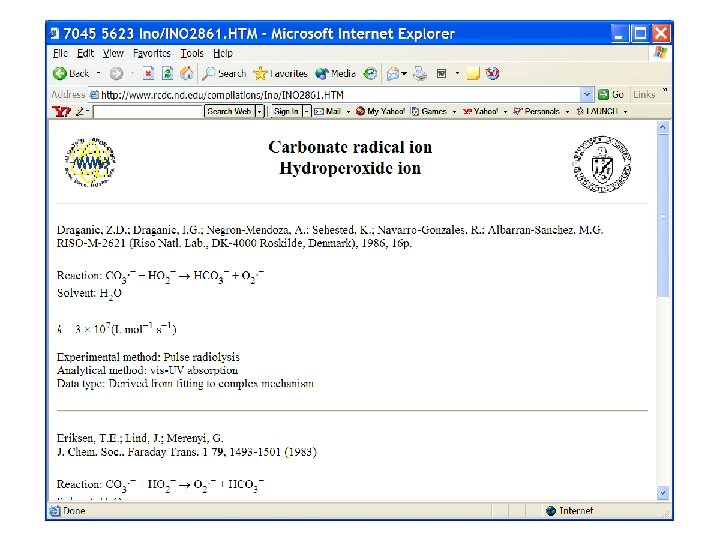Expand the Edit icon dropdown arrow
Viewport: 720px width, 540px height.
point(457,73)
